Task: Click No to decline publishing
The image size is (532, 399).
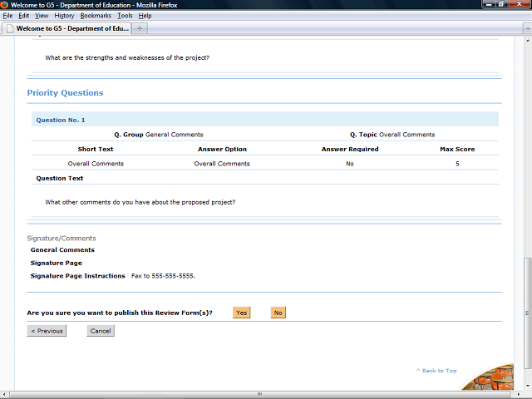Action: click(278, 313)
